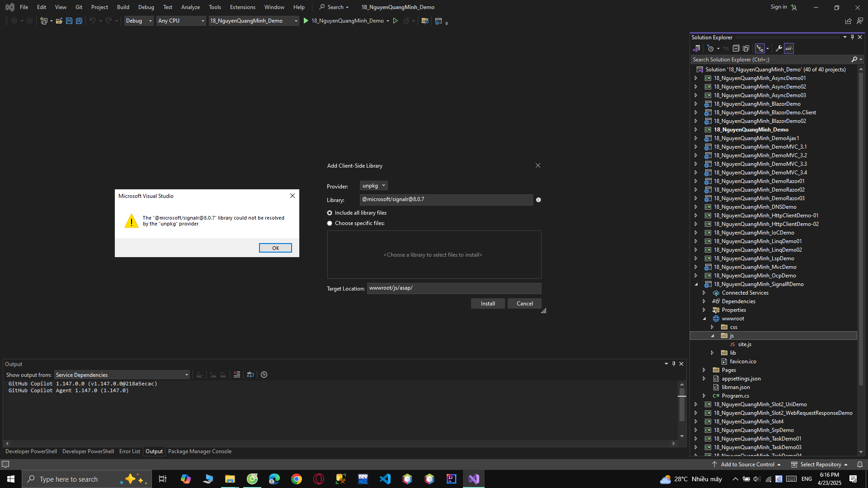
Task: Open the Extensions menu
Action: tap(242, 7)
